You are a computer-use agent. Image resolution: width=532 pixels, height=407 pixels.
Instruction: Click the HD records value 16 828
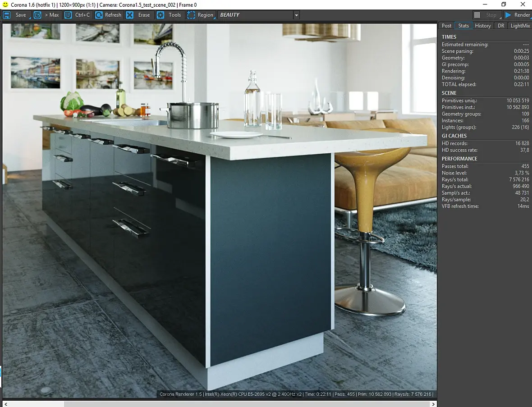[x=522, y=143]
